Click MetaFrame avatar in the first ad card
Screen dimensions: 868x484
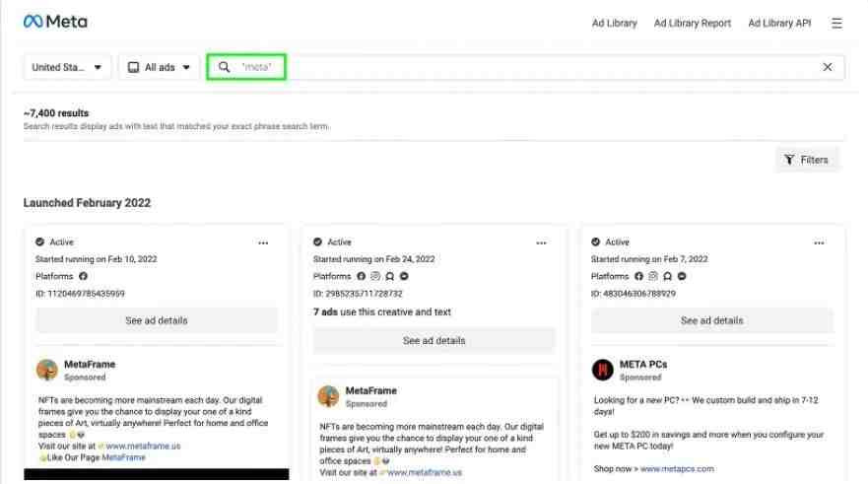pyautogui.click(x=47, y=370)
